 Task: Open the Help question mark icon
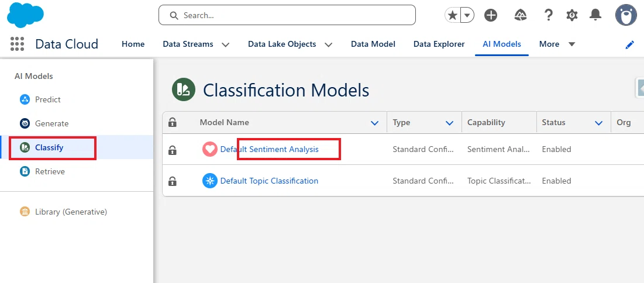pos(548,16)
